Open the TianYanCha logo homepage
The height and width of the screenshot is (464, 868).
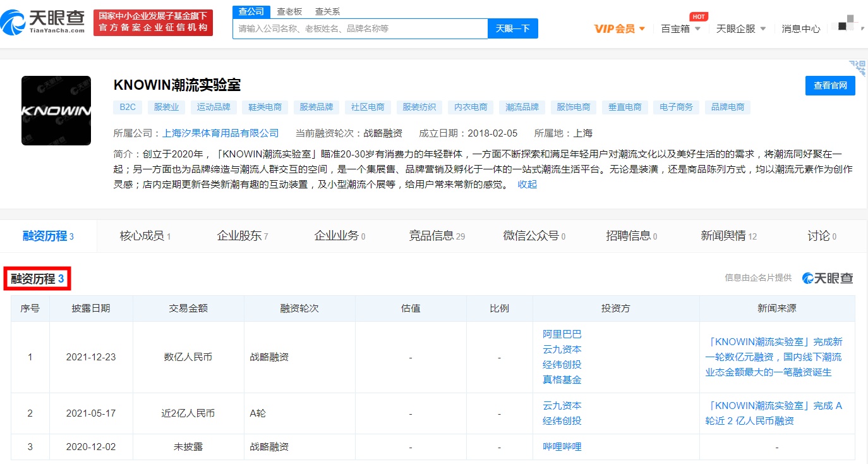pyautogui.click(x=43, y=22)
